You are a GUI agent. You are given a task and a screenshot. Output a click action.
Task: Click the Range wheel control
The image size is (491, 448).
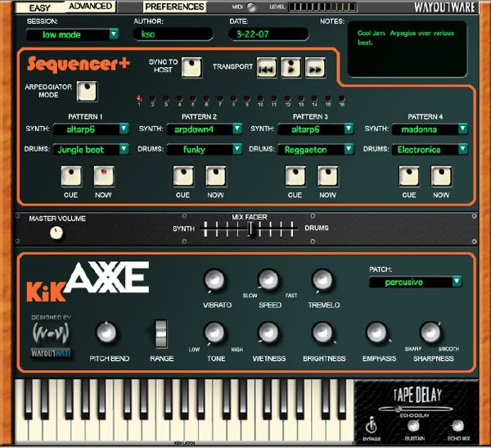[x=161, y=333]
